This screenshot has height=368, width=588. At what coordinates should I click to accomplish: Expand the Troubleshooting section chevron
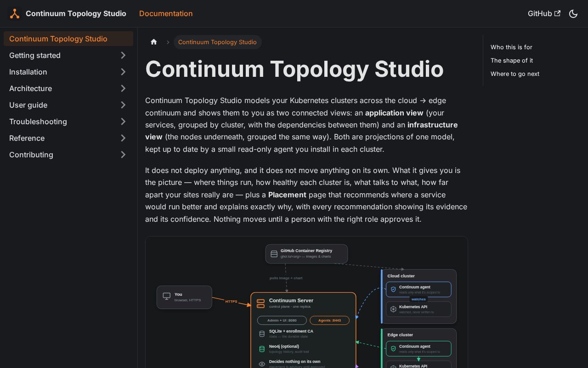pos(123,121)
